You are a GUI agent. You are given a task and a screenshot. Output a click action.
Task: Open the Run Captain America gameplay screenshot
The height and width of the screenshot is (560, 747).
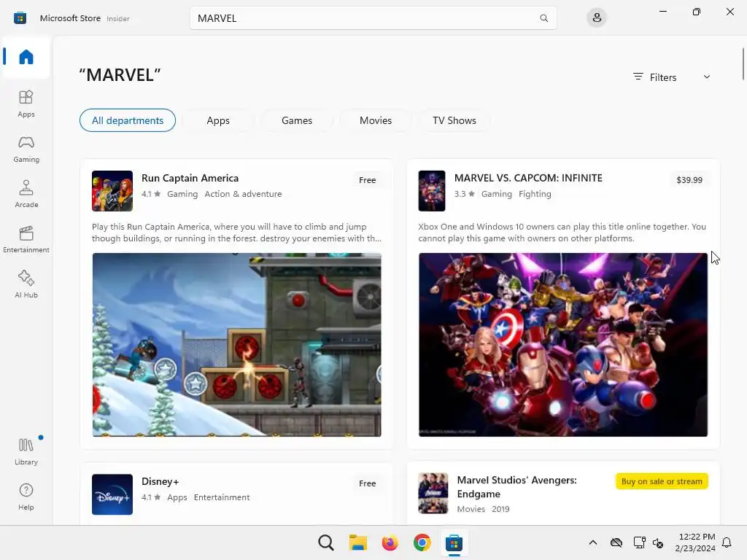(x=237, y=345)
